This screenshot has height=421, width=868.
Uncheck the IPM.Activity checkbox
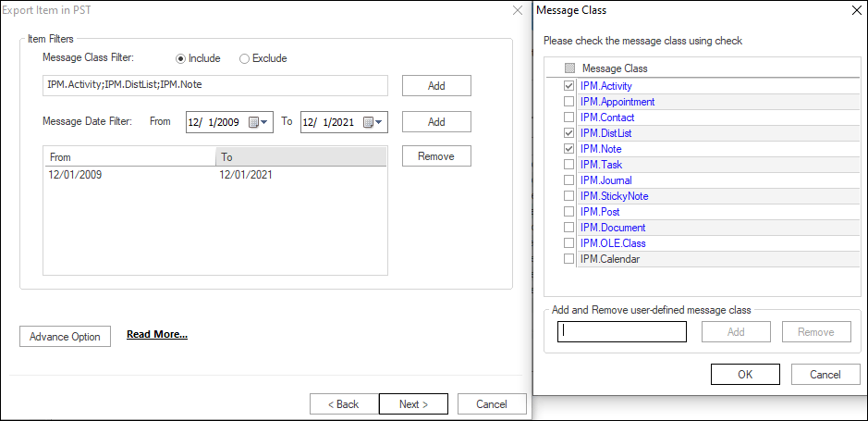pyautogui.click(x=569, y=86)
